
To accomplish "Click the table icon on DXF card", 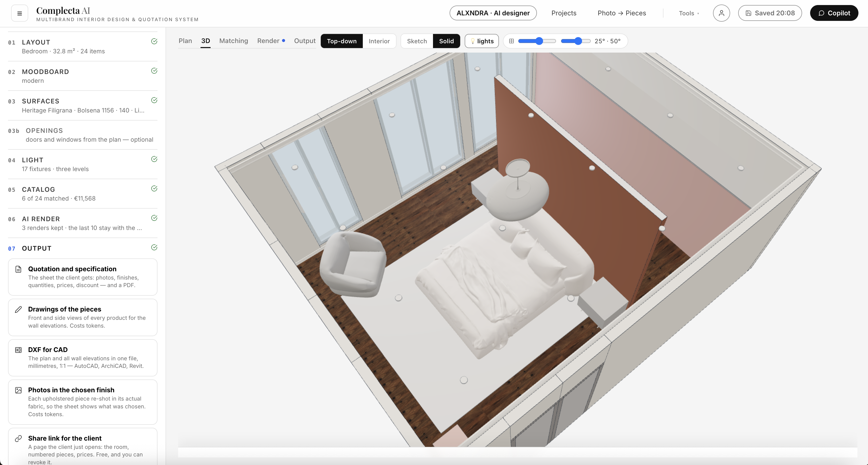I will pos(19,350).
